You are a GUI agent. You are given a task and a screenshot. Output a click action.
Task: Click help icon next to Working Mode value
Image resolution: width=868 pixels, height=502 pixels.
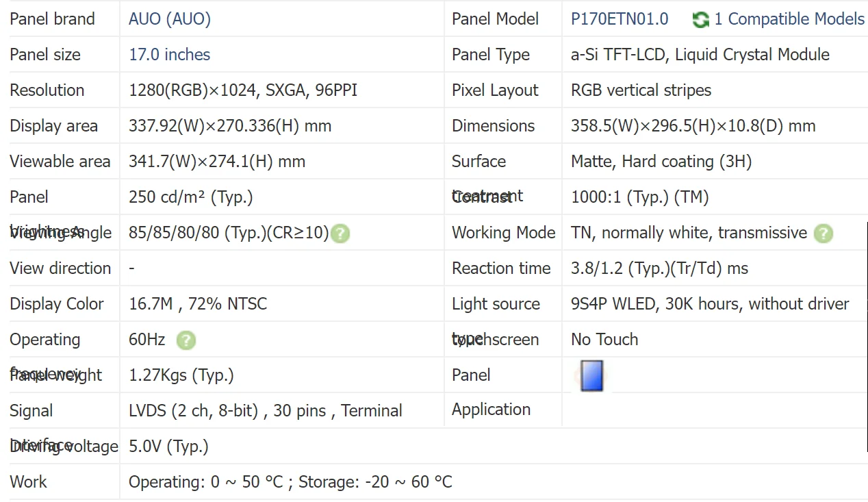coord(824,234)
